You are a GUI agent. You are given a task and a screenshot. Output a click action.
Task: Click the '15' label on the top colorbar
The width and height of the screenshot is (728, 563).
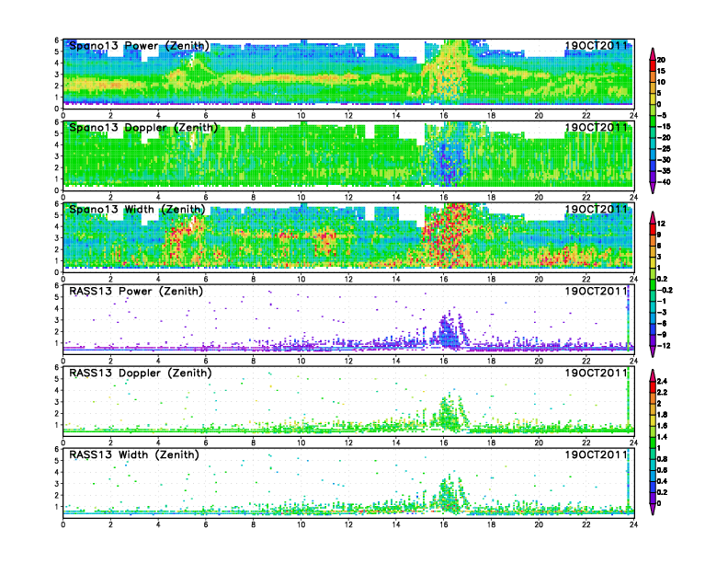[x=661, y=71]
